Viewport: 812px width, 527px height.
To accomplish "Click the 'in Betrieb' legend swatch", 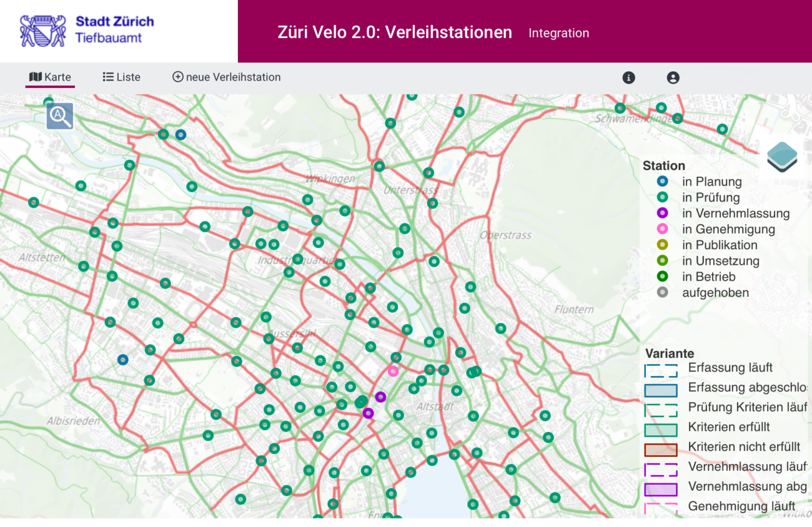I will click(663, 277).
